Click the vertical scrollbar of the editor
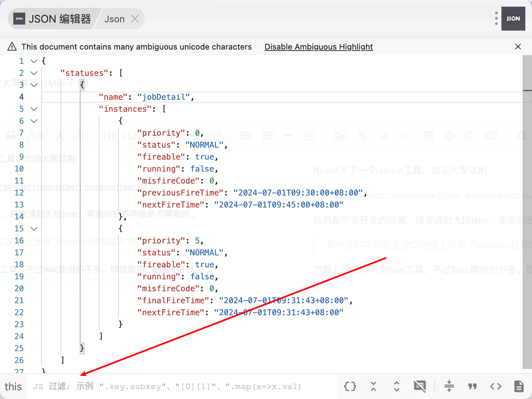Viewport: 532px width, 399px height. (x=527, y=212)
